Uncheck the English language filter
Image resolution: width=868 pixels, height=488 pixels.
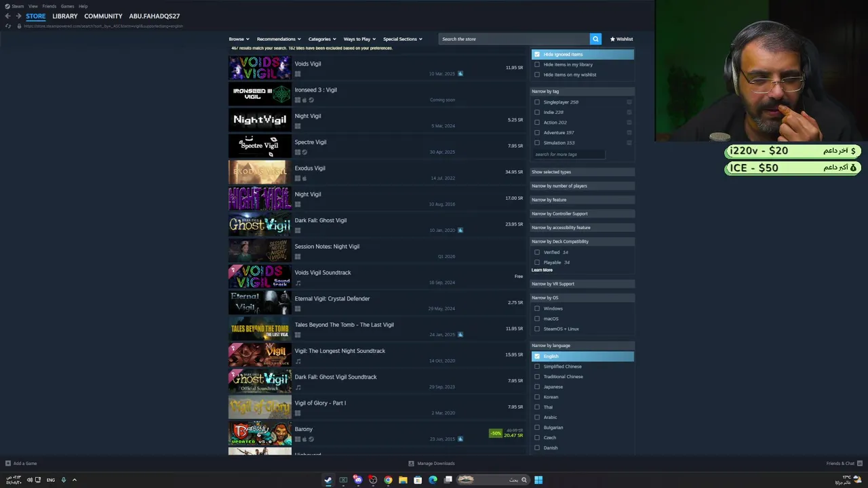537,357
